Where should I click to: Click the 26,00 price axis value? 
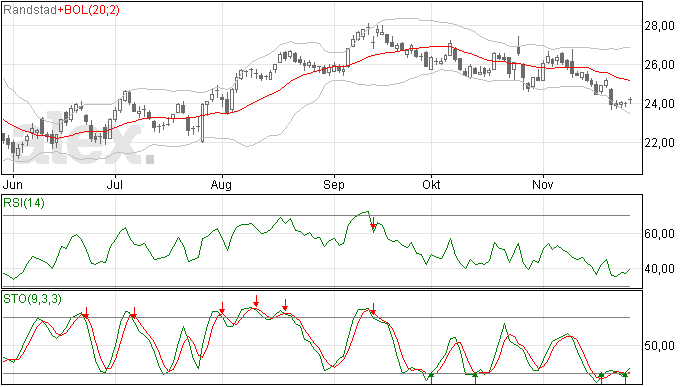click(659, 65)
